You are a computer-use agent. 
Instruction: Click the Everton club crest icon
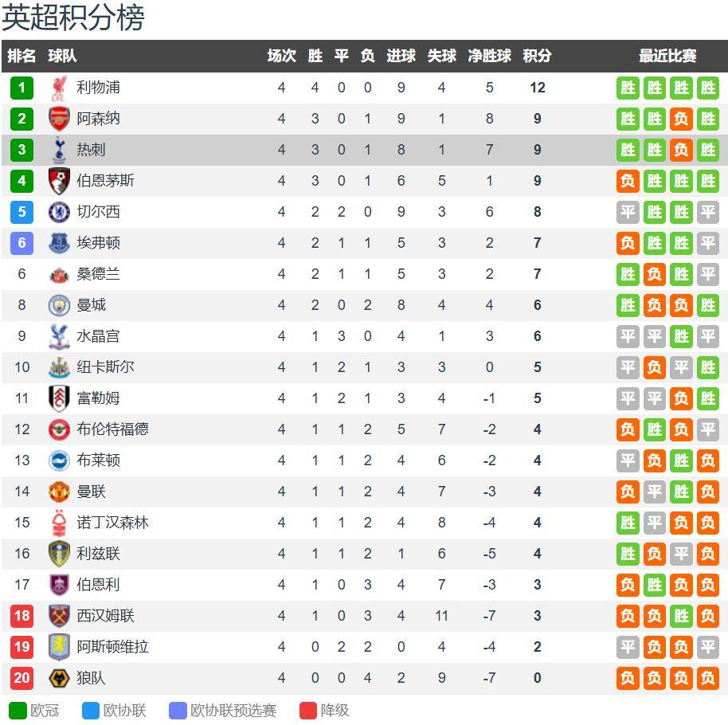59,243
